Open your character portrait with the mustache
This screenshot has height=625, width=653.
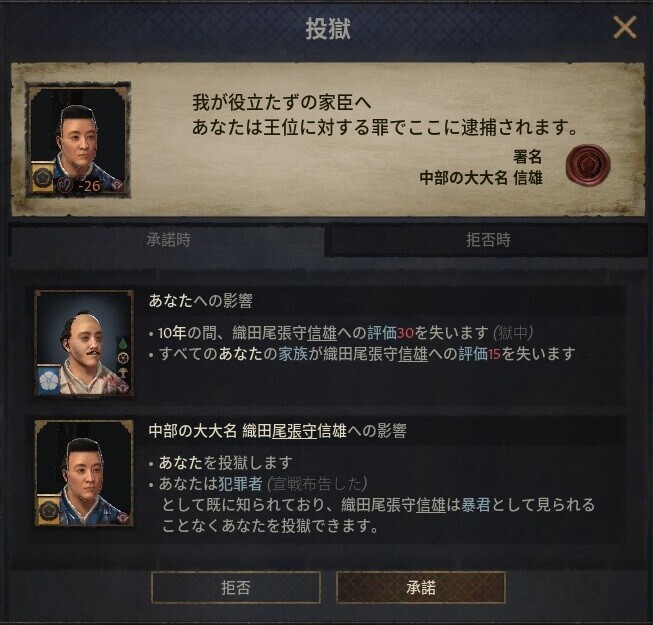85,343
